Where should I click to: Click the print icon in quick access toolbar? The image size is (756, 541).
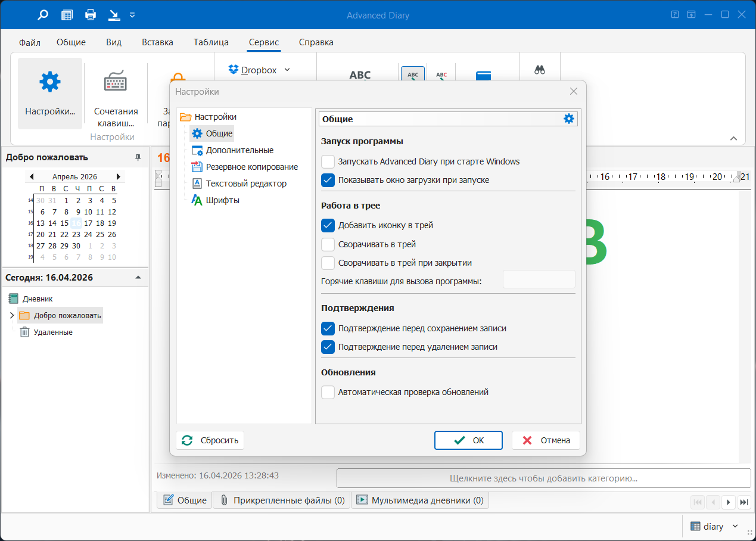point(90,15)
